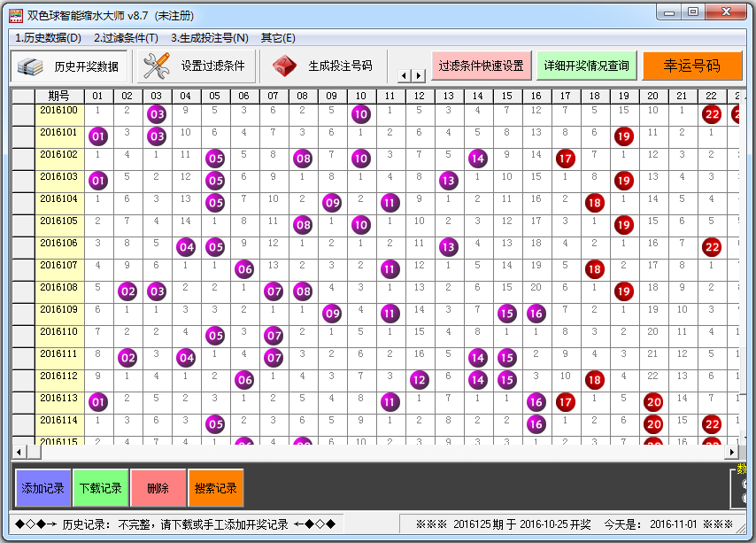Image resolution: width=756 pixels, height=543 pixels.
Task: Click row selector for 2016103
Action: (x=23, y=181)
